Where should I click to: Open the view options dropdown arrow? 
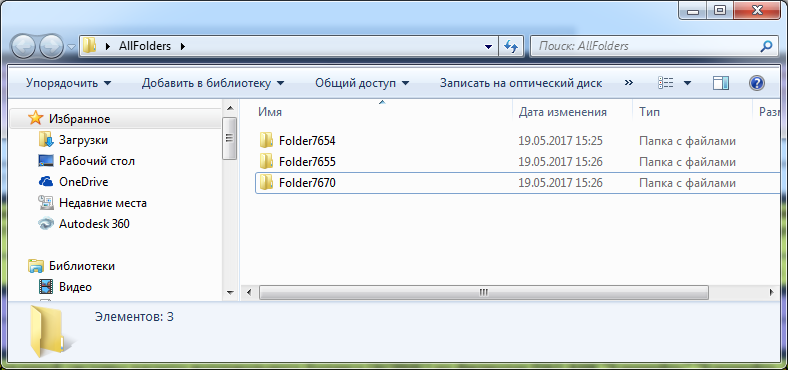pos(687,83)
